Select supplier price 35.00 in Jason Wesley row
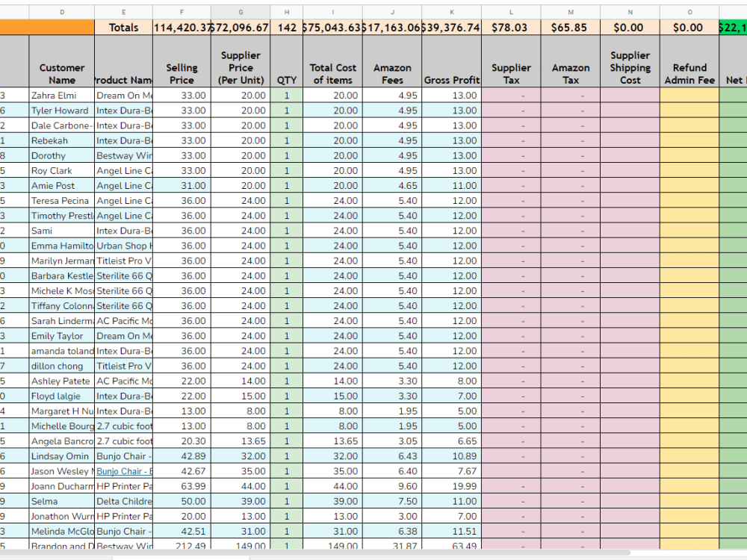This screenshot has height=560, width=747. (x=241, y=471)
